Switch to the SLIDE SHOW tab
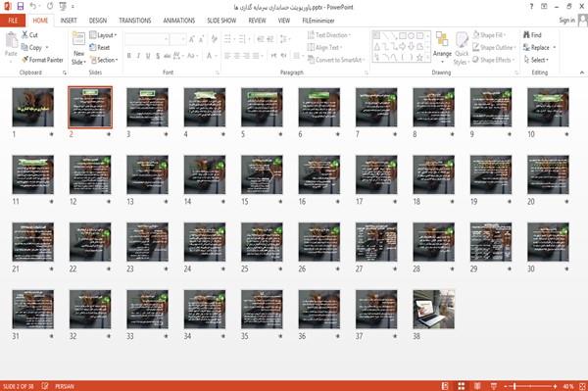The height and width of the screenshot is (391, 588). coord(221,21)
